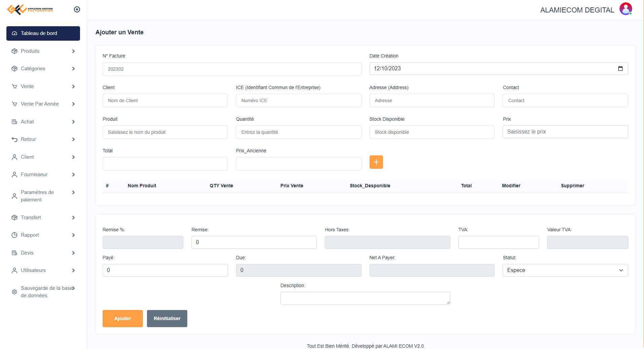The height and width of the screenshot is (349, 644).
Task: Toggle the sidebar collapse radio icon
Action: click(77, 9)
